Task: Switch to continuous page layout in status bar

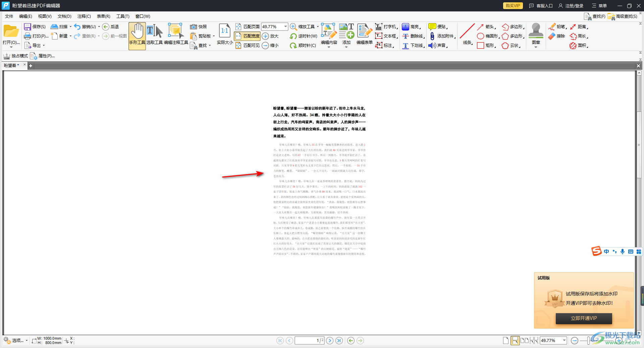Action: click(515, 341)
